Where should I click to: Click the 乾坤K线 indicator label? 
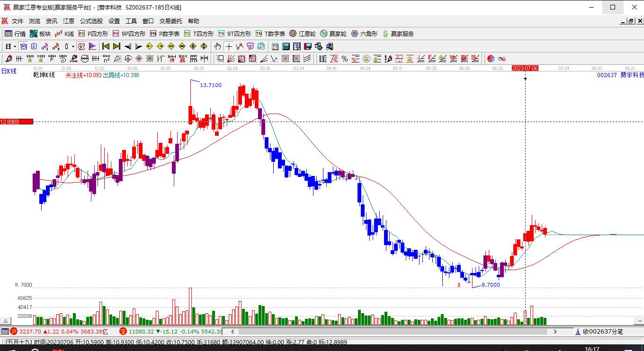coord(44,75)
